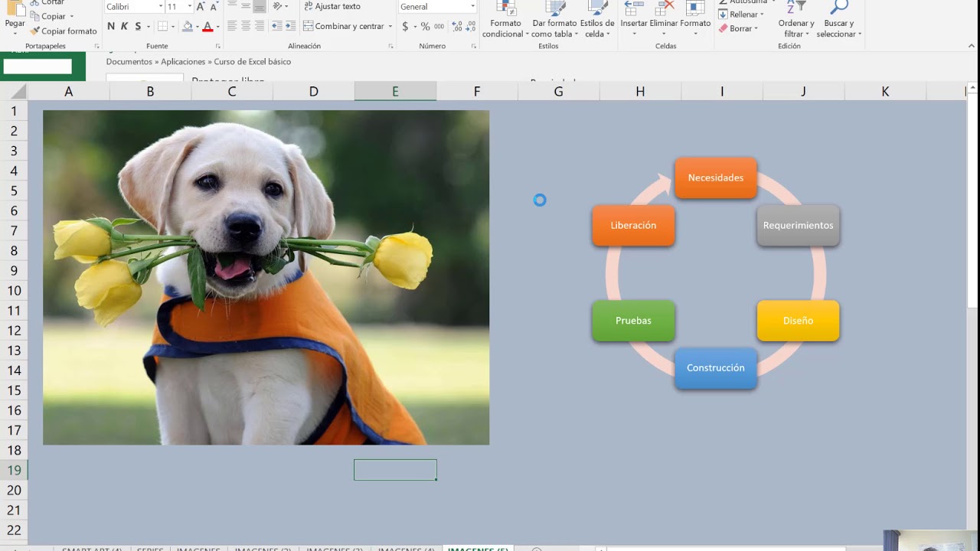
Task: Click the percent style button
Action: 426,26
